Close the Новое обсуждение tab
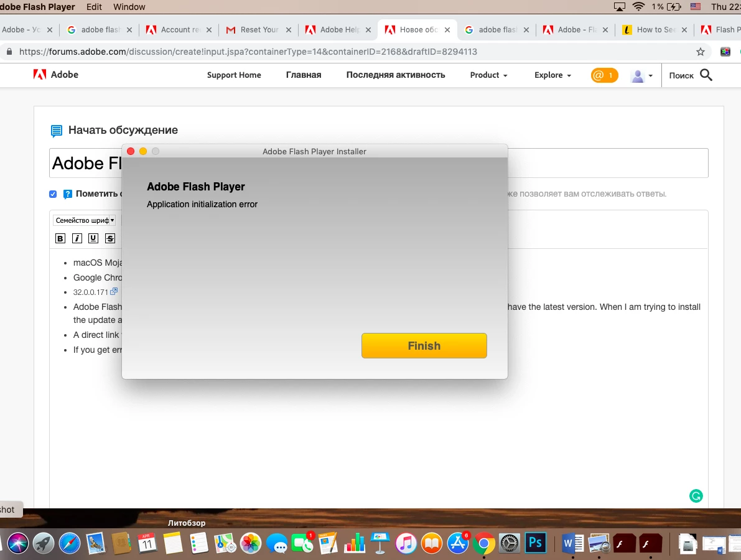Viewport: 741px width, 560px height. click(x=447, y=30)
